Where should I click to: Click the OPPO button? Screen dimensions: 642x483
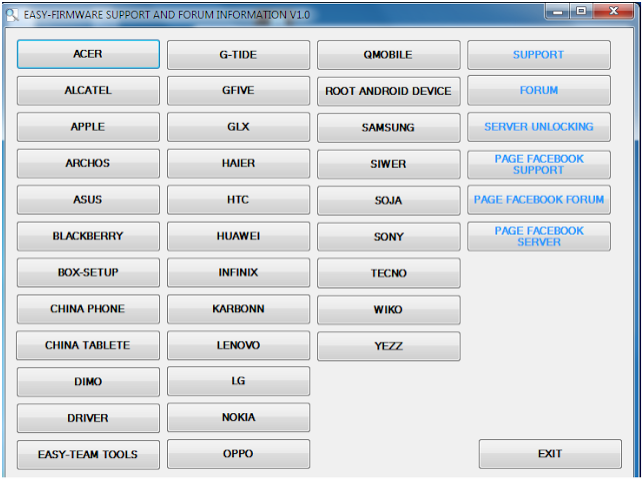point(238,454)
